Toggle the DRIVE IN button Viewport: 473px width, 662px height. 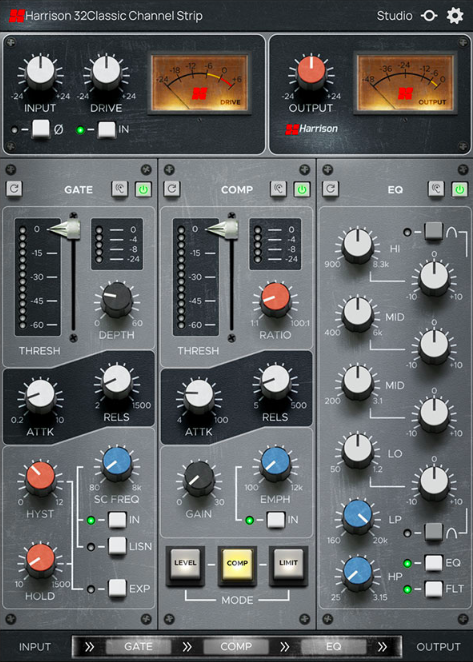(107, 129)
